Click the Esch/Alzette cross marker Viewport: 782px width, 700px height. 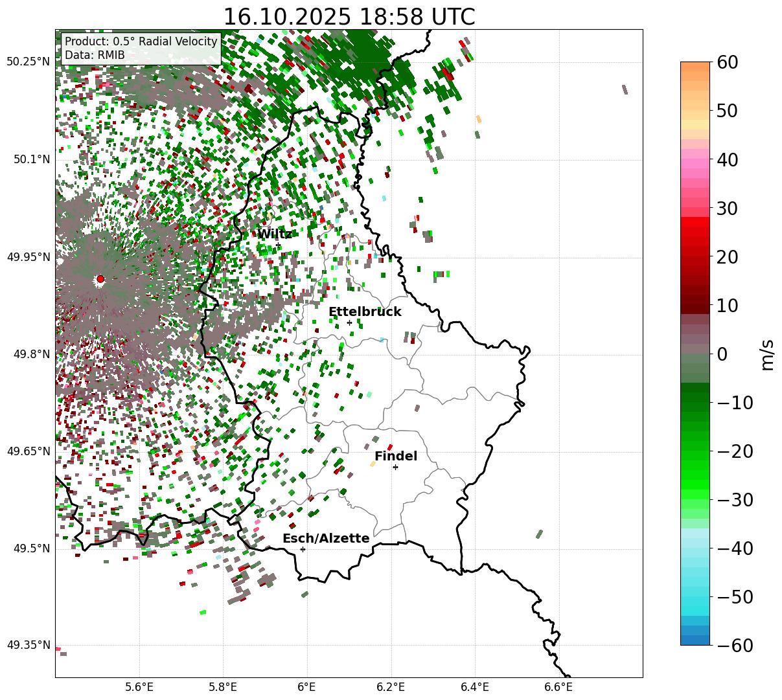(303, 549)
